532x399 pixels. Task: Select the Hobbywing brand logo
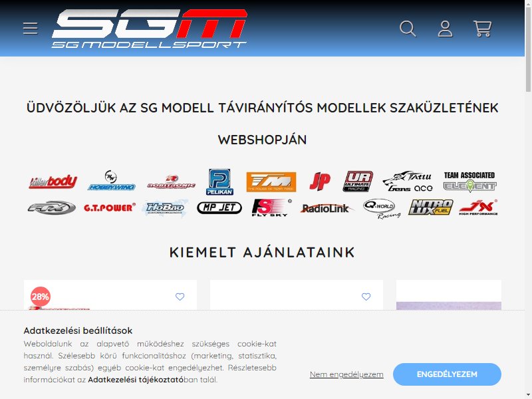(x=111, y=180)
